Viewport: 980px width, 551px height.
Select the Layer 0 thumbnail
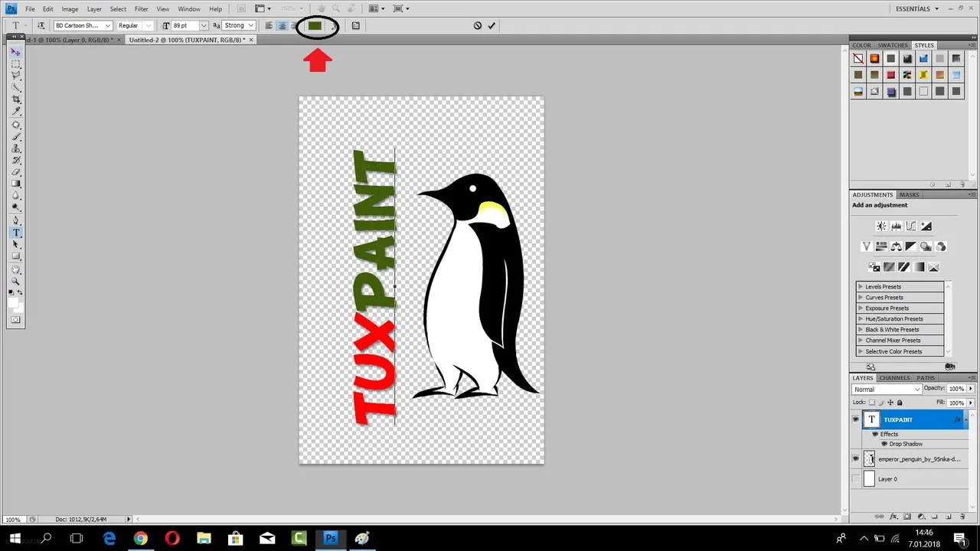point(869,479)
